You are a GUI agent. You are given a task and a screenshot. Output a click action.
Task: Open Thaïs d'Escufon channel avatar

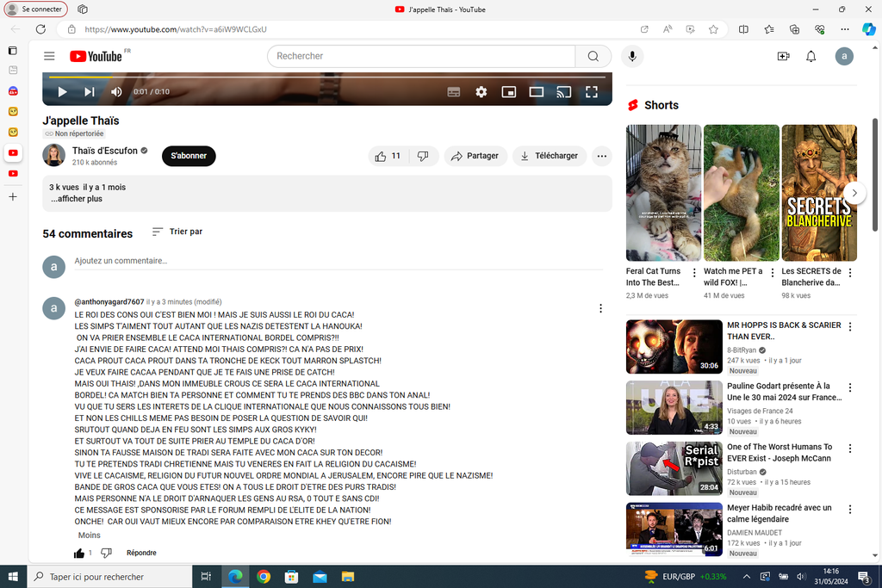click(x=54, y=155)
